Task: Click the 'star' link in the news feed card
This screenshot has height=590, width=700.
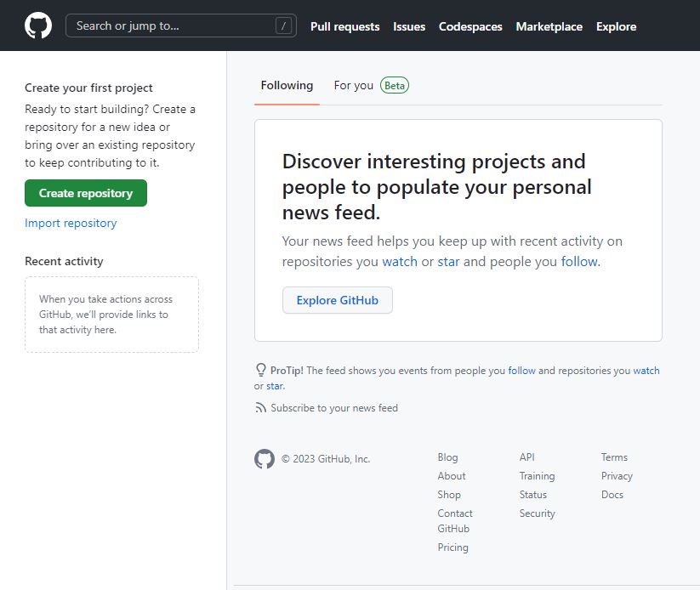Action: [x=448, y=261]
